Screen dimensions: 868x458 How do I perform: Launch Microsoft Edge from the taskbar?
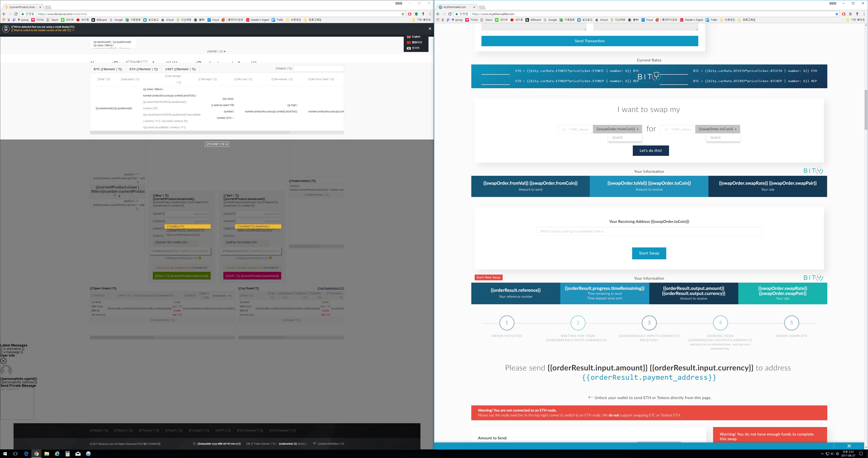(x=26, y=454)
